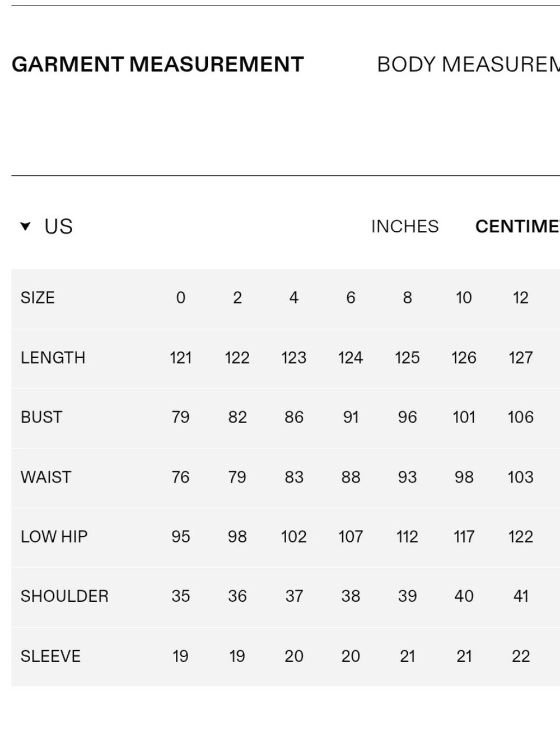Click the WAIST row label
Image resolution: width=560 pixels, height=744 pixels.
(x=46, y=477)
